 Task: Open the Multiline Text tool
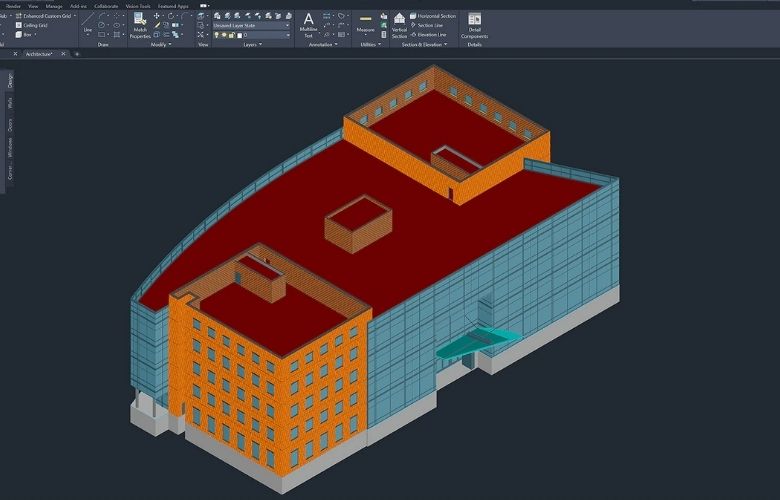click(309, 25)
